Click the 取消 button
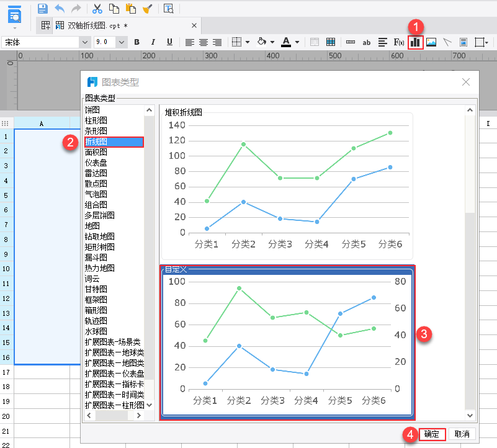 [x=462, y=434]
